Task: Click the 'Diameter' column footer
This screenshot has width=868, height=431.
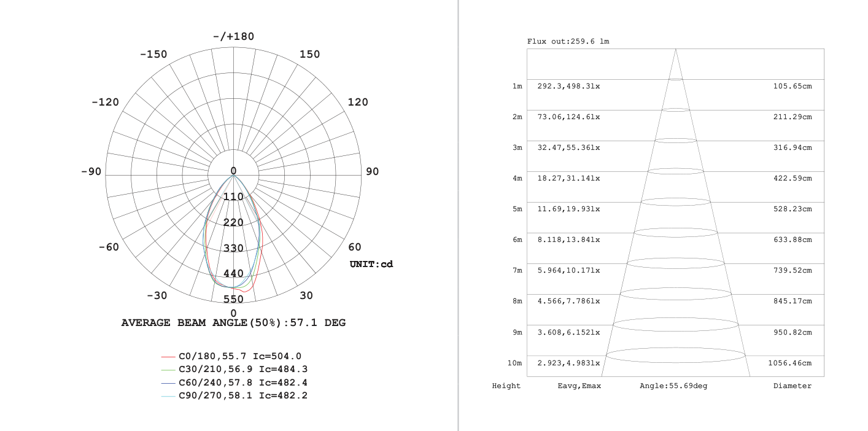Action: point(792,386)
